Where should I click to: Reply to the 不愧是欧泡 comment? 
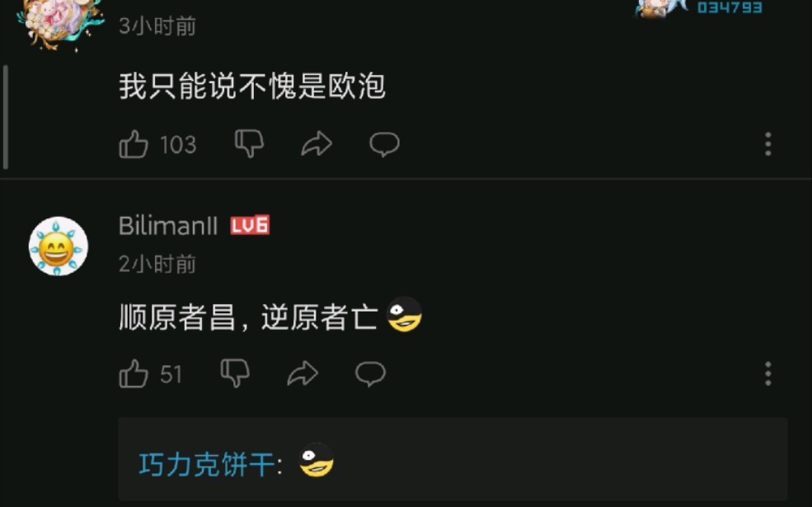(384, 144)
